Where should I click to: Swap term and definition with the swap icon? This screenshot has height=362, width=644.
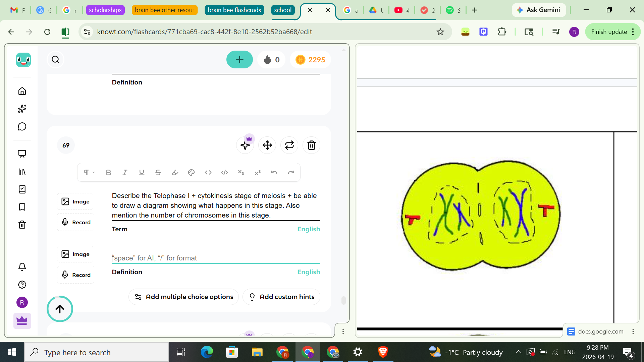click(x=289, y=145)
